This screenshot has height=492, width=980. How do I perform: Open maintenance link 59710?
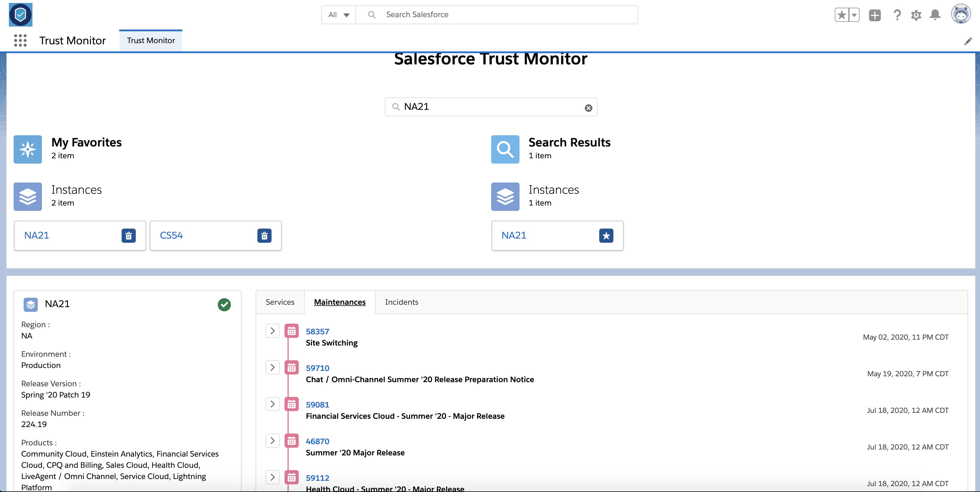pos(317,368)
